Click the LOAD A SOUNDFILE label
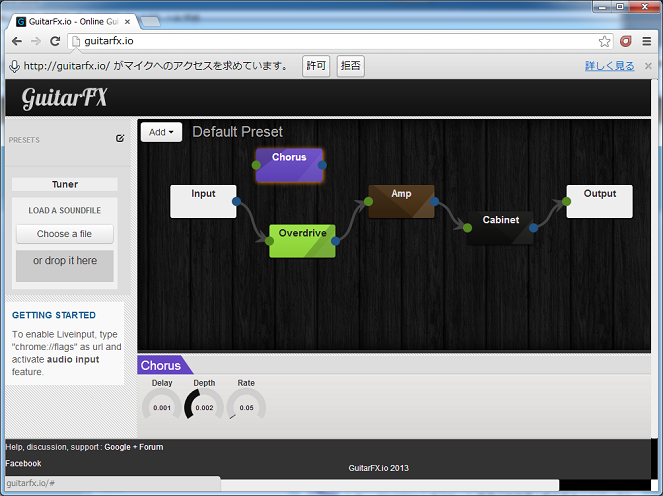The image size is (663, 496). (x=65, y=211)
